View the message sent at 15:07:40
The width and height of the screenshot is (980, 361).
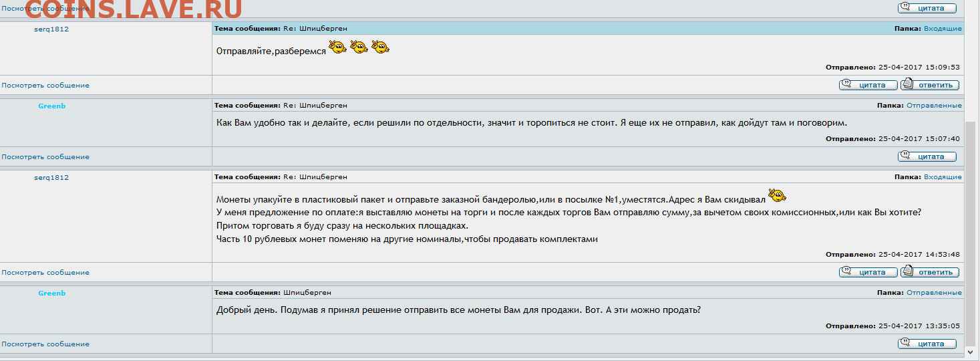pyautogui.click(x=45, y=157)
